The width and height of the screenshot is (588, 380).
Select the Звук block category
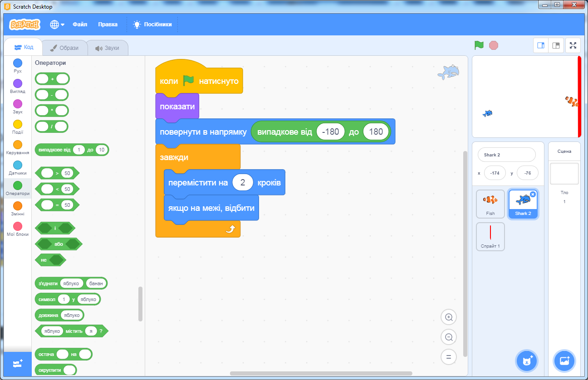click(x=18, y=107)
